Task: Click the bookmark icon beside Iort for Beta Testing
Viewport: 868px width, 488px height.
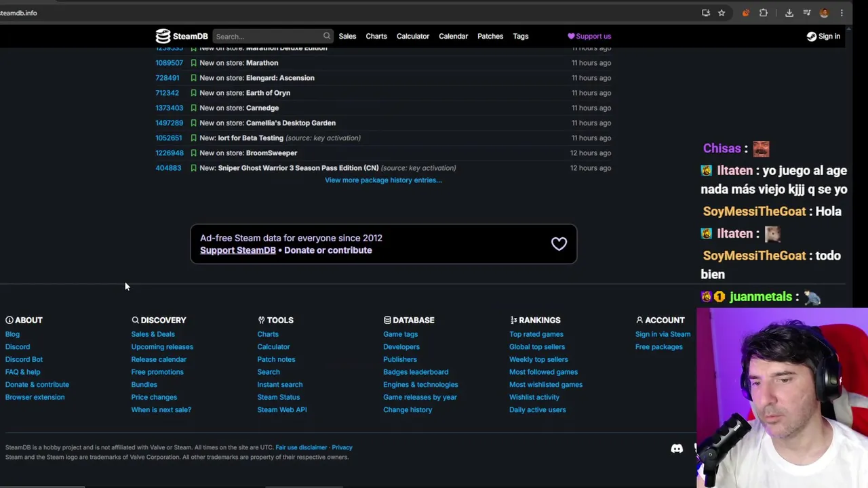Action: [x=193, y=138]
